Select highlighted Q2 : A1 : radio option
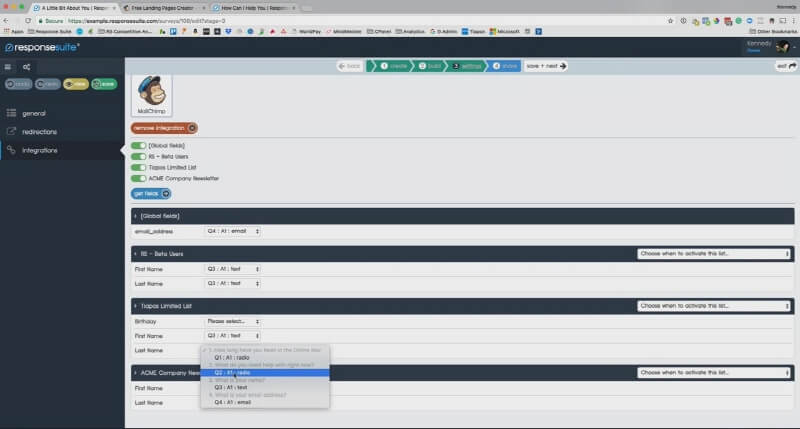Screen dimensions: 800x429 point(265,373)
